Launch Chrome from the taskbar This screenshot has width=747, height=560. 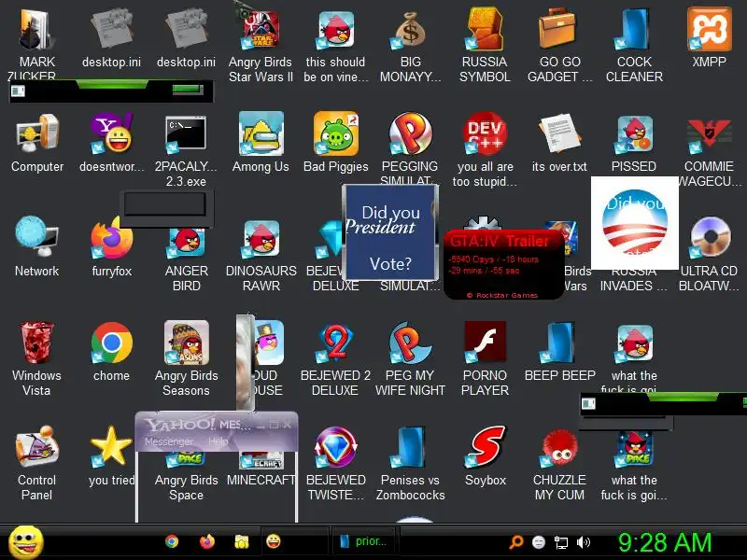[172, 541]
